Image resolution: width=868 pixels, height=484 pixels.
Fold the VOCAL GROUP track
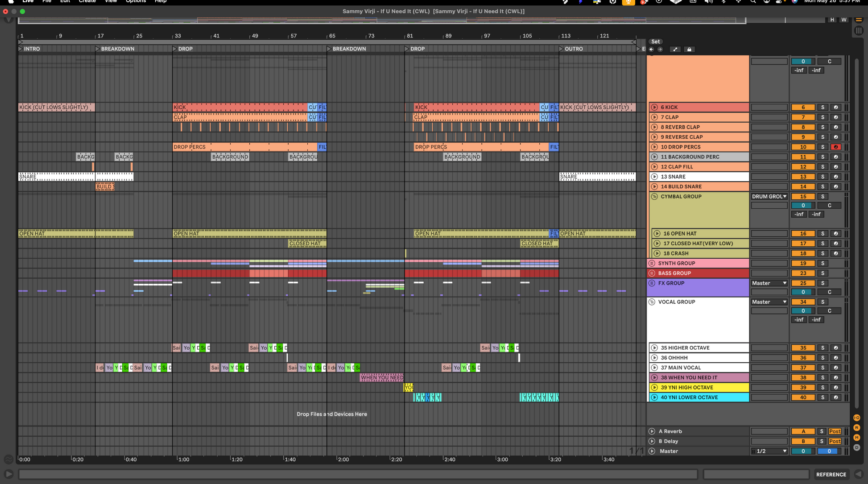pos(652,302)
